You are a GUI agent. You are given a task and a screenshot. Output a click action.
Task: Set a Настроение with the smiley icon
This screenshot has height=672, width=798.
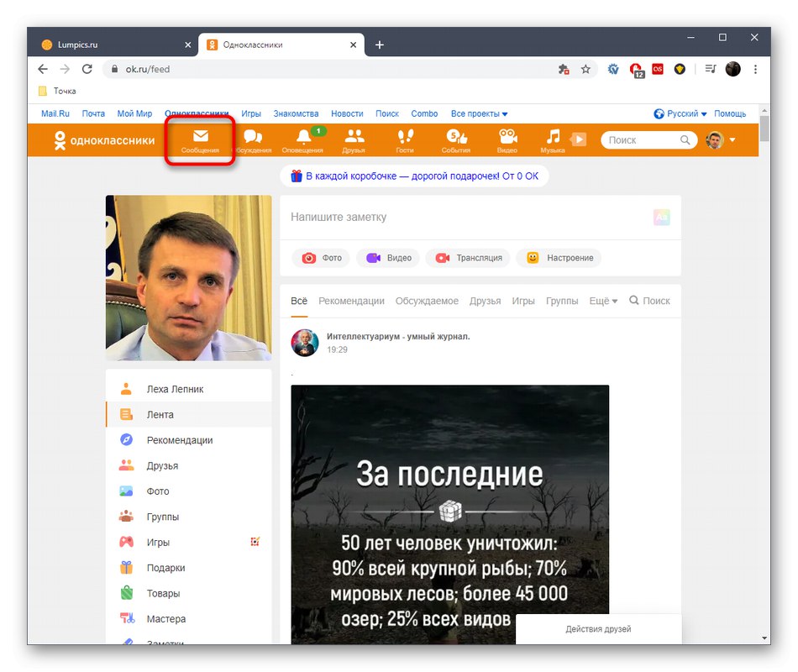point(559,258)
